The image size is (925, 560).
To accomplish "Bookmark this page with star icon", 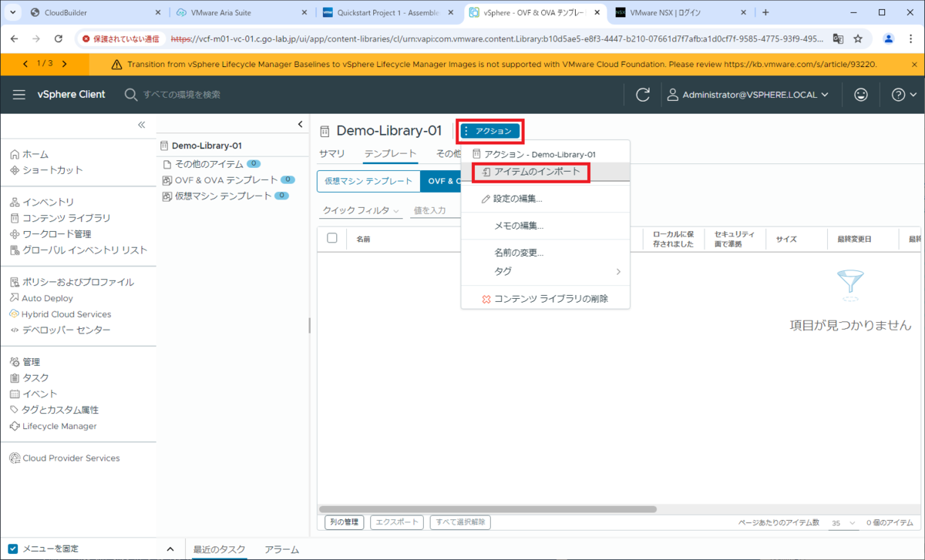I will [858, 39].
